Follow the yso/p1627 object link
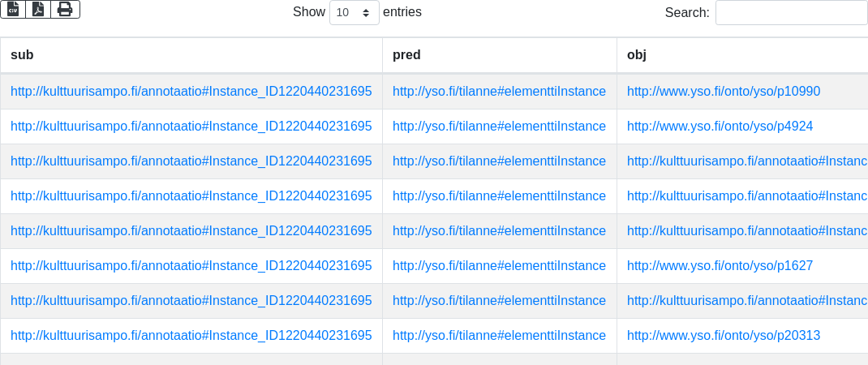868x365 pixels. click(720, 266)
